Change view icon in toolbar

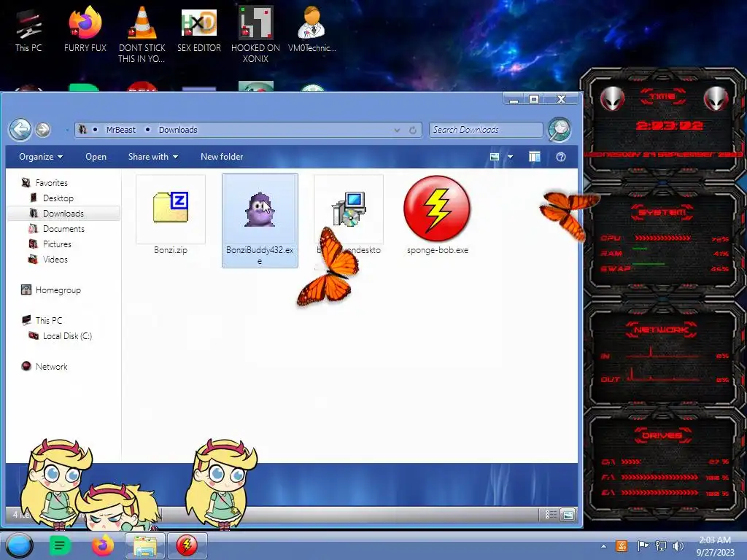coord(495,157)
